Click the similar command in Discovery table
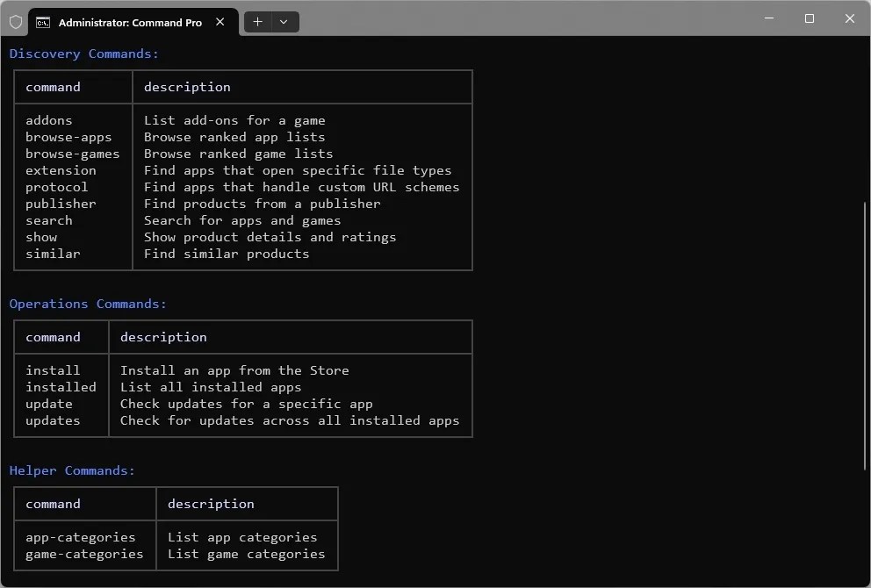871x588 pixels. tap(53, 254)
